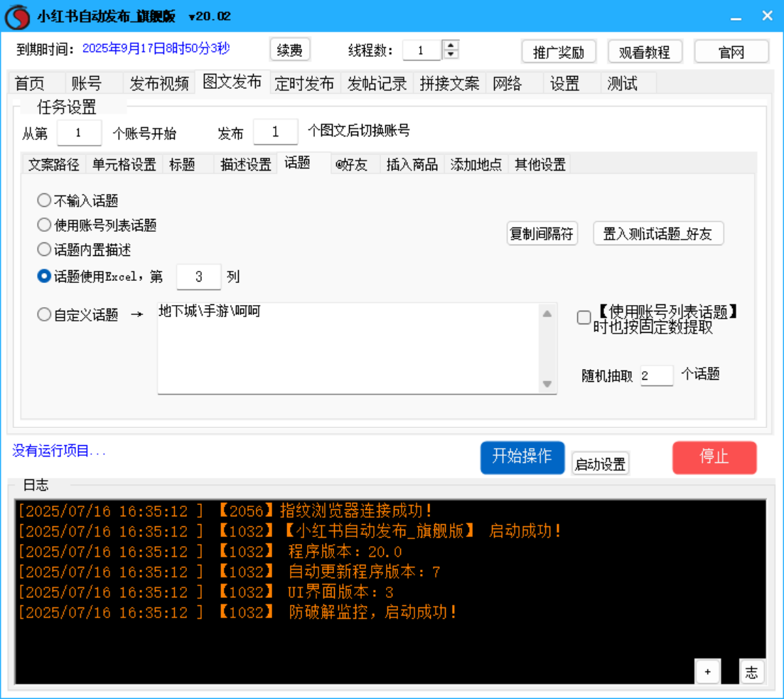Click the 防破解监控，启动成功 log line

coord(238,612)
